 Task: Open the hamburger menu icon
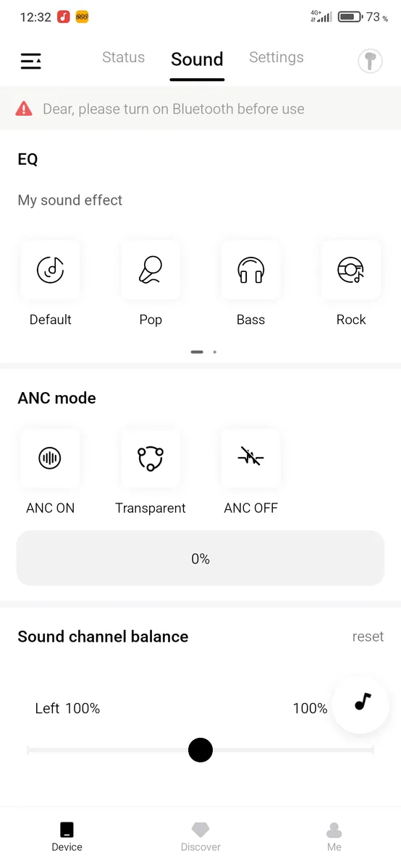30,61
